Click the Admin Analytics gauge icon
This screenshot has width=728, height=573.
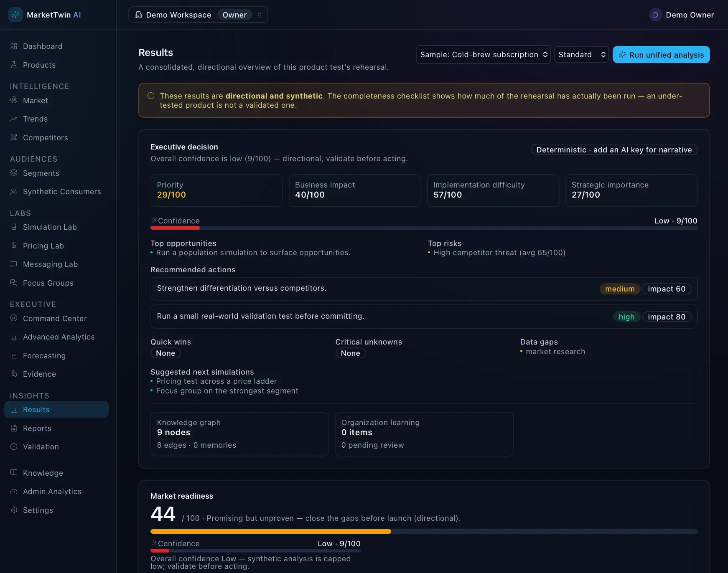click(x=14, y=492)
